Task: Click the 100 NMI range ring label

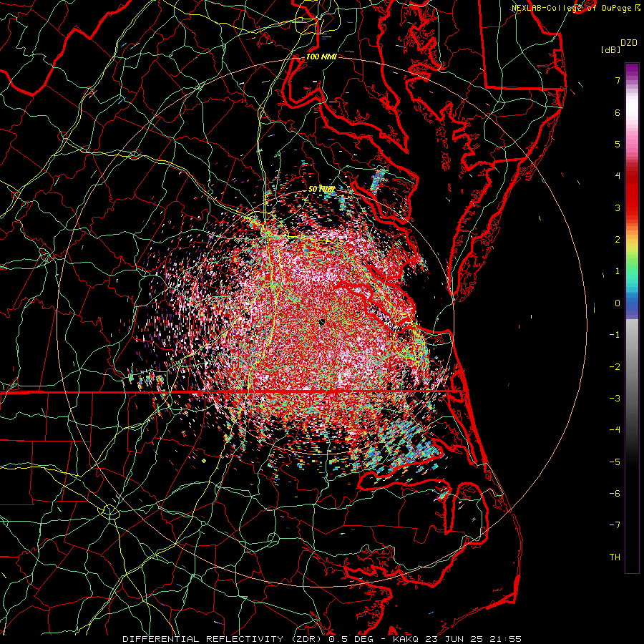Action: [x=321, y=57]
